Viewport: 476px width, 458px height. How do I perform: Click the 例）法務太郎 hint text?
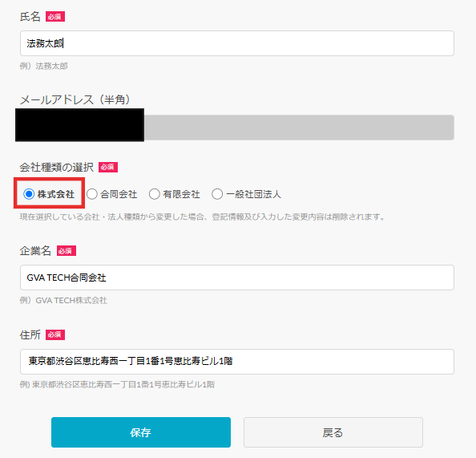click(x=44, y=66)
